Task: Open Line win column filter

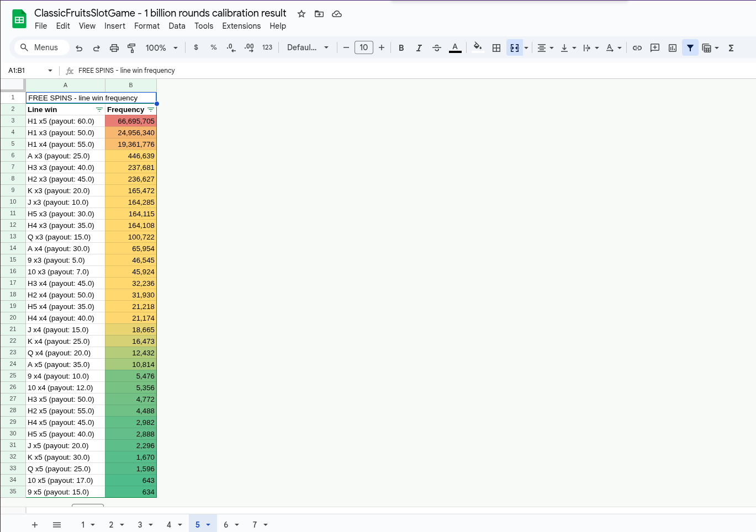Action: pyautogui.click(x=99, y=110)
